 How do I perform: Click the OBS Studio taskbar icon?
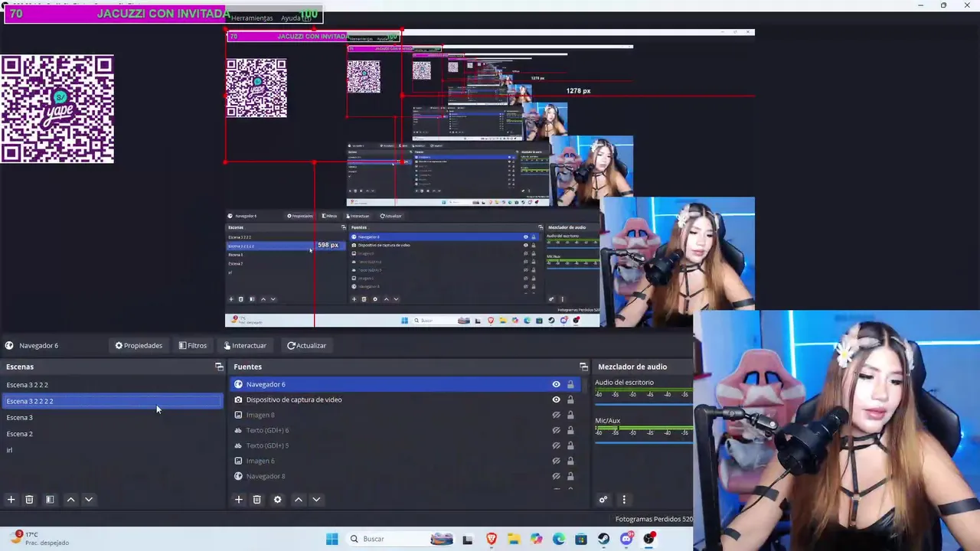tap(649, 539)
